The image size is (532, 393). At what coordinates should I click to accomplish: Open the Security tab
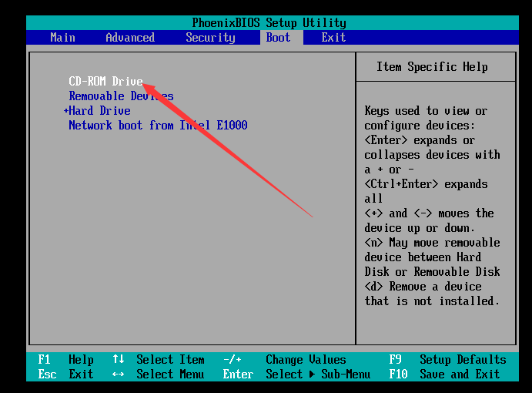point(211,37)
